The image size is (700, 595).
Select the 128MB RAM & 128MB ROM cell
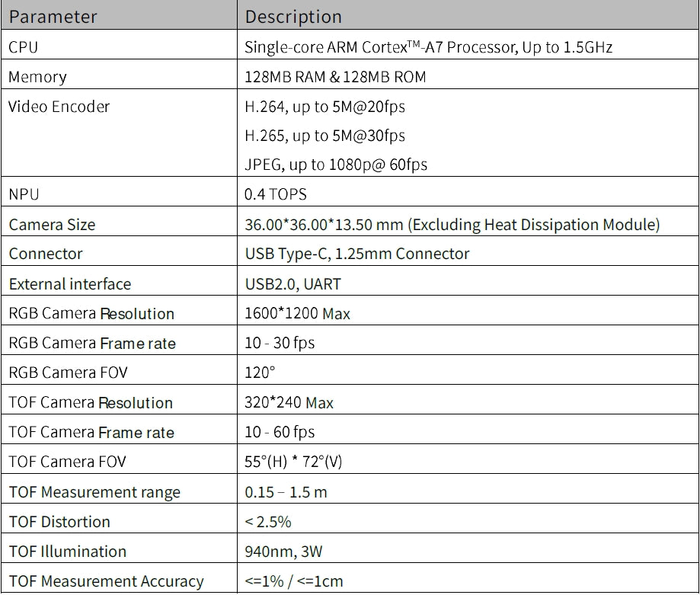pyautogui.click(x=335, y=77)
